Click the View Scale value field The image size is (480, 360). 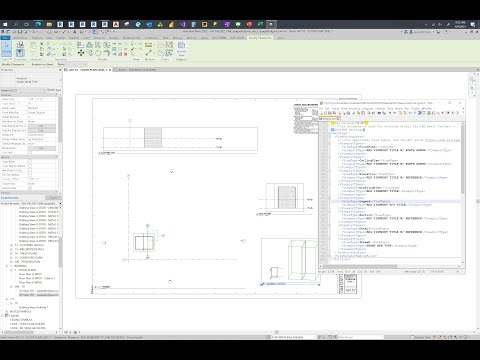click(42, 99)
